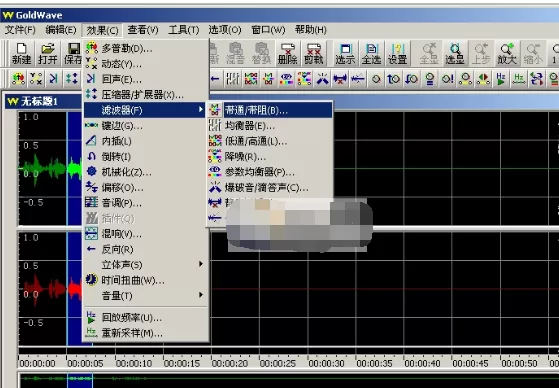Viewport: 559px width, 388px height.
Task: Choose 混响(V)... from effects menu
Action: pyautogui.click(x=145, y=234)
